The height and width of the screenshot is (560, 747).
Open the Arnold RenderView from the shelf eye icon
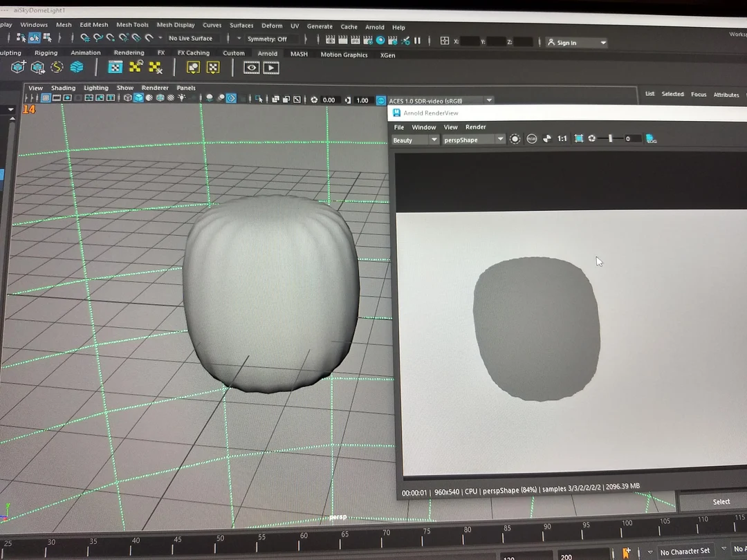[x=252, y=67]
